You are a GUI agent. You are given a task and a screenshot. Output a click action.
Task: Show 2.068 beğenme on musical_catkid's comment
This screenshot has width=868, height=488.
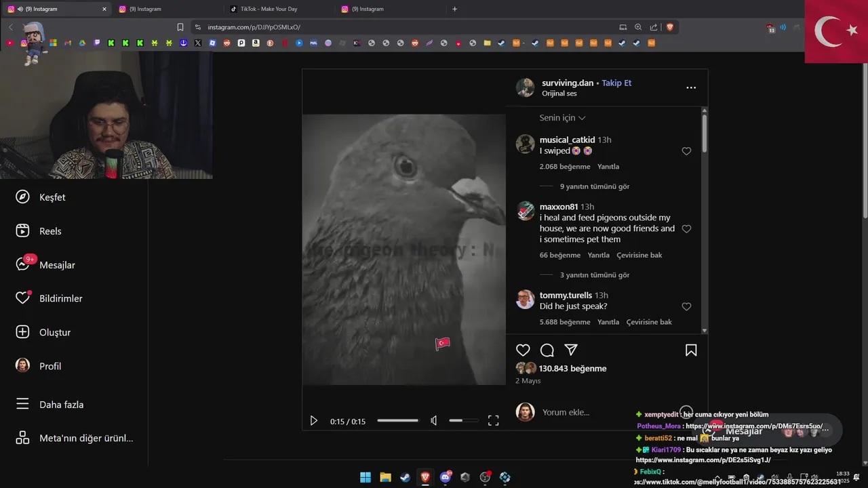click(565, 167)
